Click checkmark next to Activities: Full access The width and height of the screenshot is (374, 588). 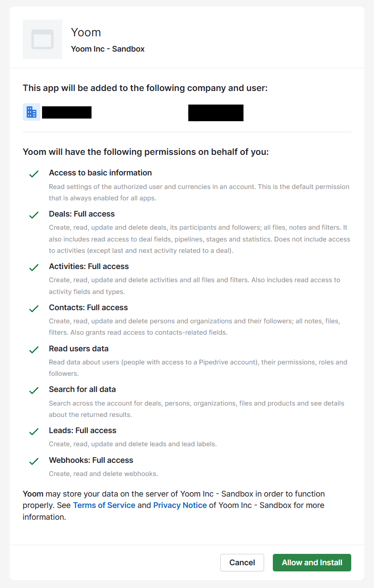pyautogui.click(x=34, y=268)
